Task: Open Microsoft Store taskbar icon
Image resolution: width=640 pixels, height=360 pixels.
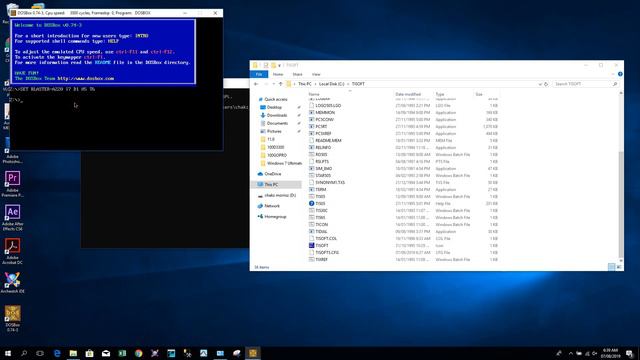Action: pyautogui.click(x=89, y=353)
